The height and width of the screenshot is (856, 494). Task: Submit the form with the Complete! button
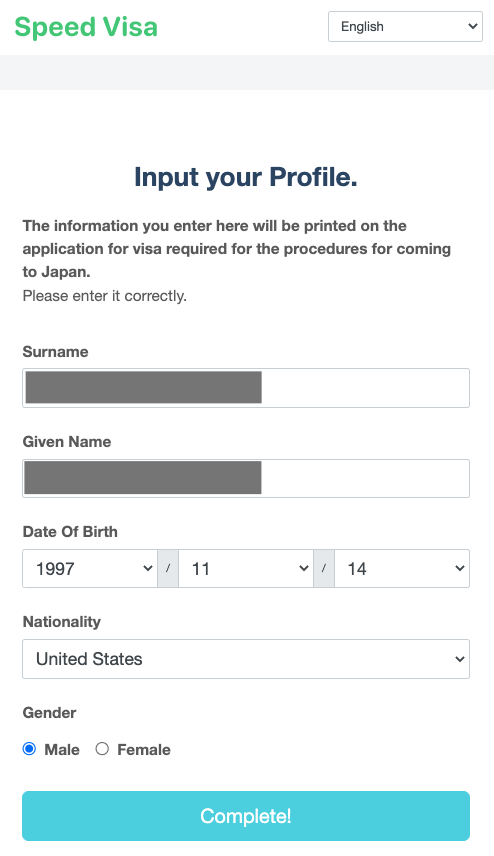pos(246,816)
